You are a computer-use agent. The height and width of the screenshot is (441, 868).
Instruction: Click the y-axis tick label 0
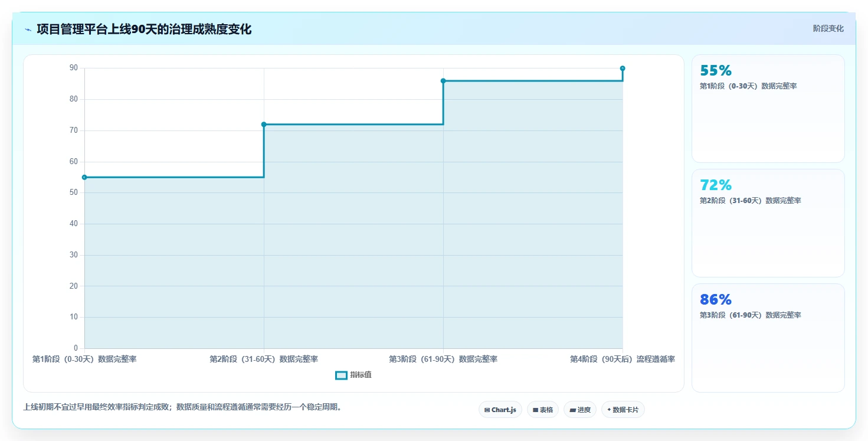coord(76,348)
